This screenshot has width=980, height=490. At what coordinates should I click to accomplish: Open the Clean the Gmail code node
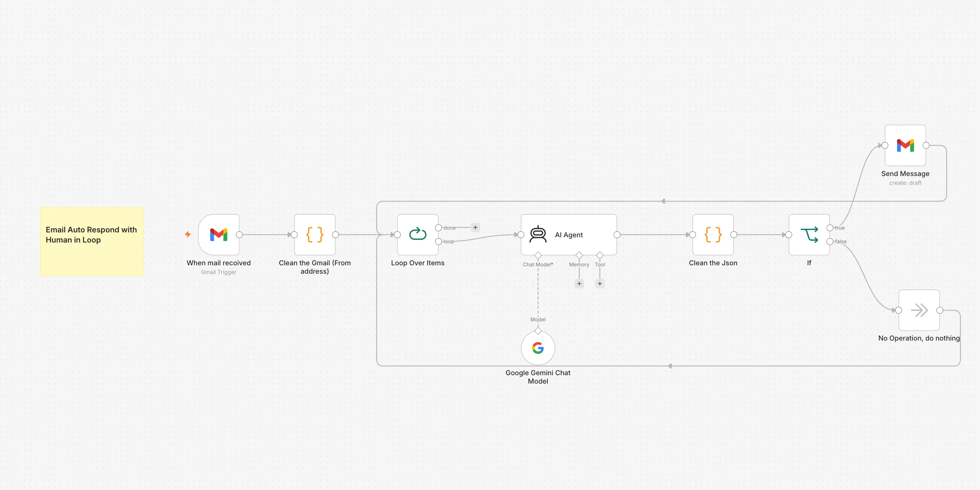(315, 235)
